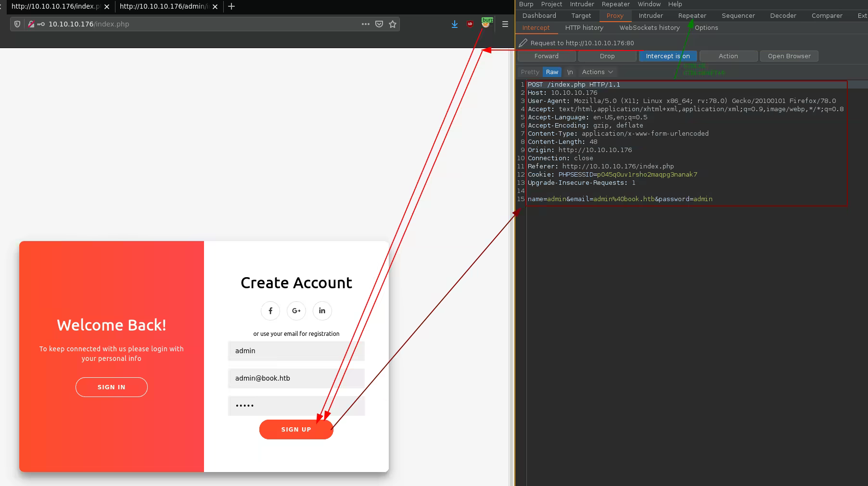The height and width of the screenshot is (486, 868).
Task: Click the Firefox downloads arrow icon
Action: coord(455,24)
